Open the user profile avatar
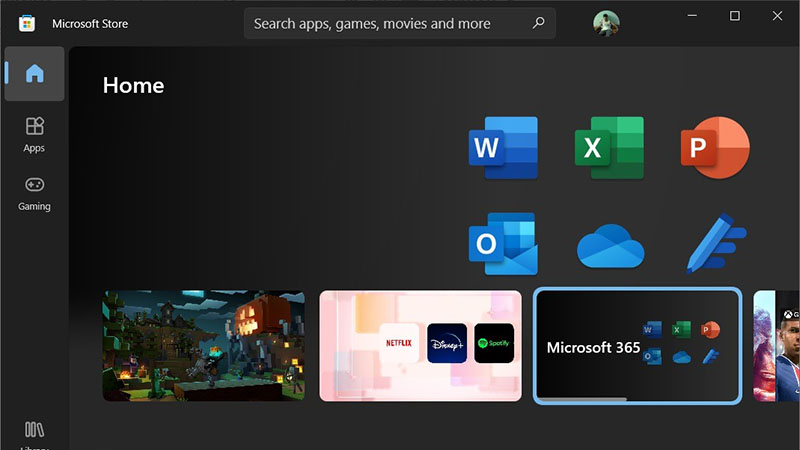Image resolution: width=800 pixels, height=450 pixels. click(x=606, y=23)
